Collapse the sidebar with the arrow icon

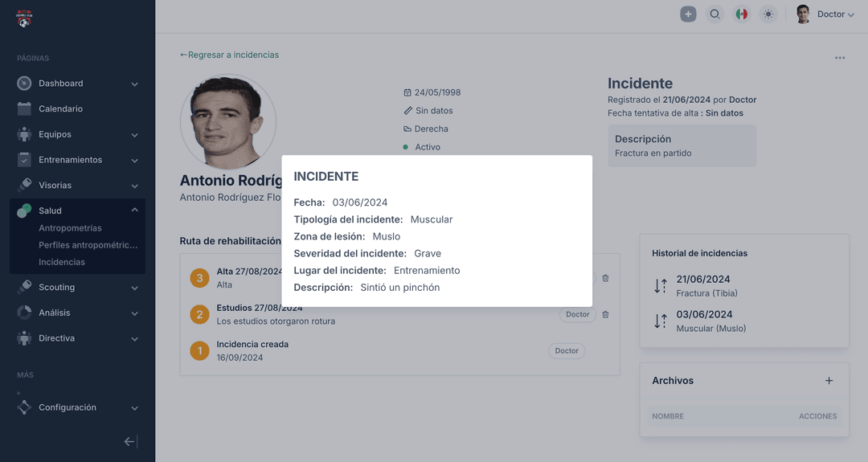[x=130, y=442]
